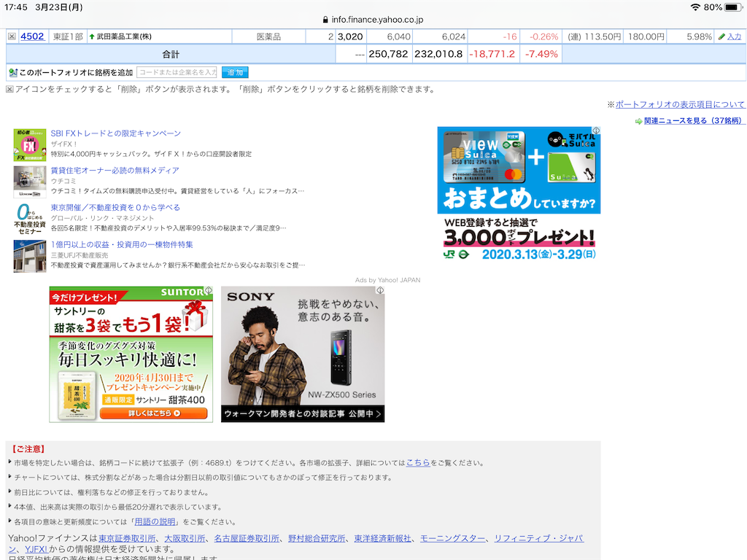Click the pencil edit icon in 4502 row
The width and height of the screenshot is (747, 560).
click(721, 36)
